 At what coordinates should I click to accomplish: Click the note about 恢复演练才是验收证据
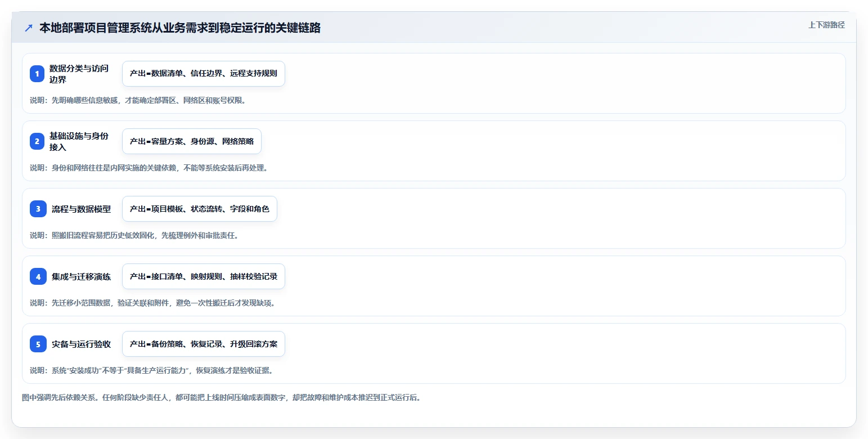pos(151,370)
